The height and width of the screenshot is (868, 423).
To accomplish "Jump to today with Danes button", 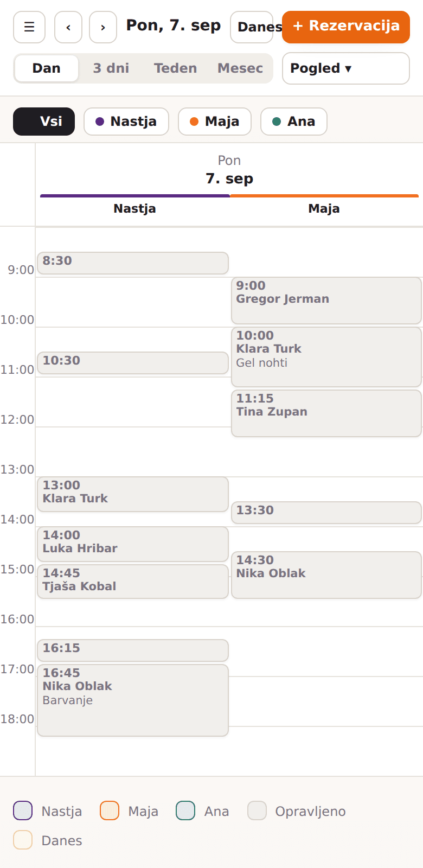I will point(252,27).
